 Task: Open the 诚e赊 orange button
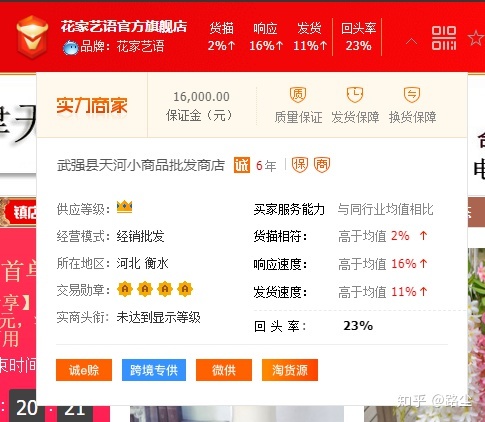point(84,370)
